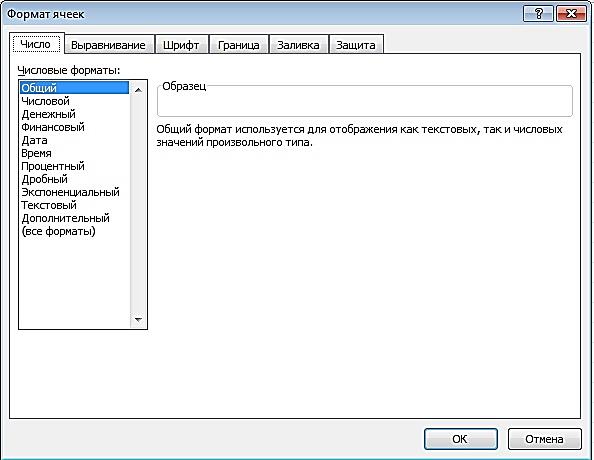Choose the Денежный format
Viewport: 594px width, 460px height.
pyautogui.click(x=74, y=114)
